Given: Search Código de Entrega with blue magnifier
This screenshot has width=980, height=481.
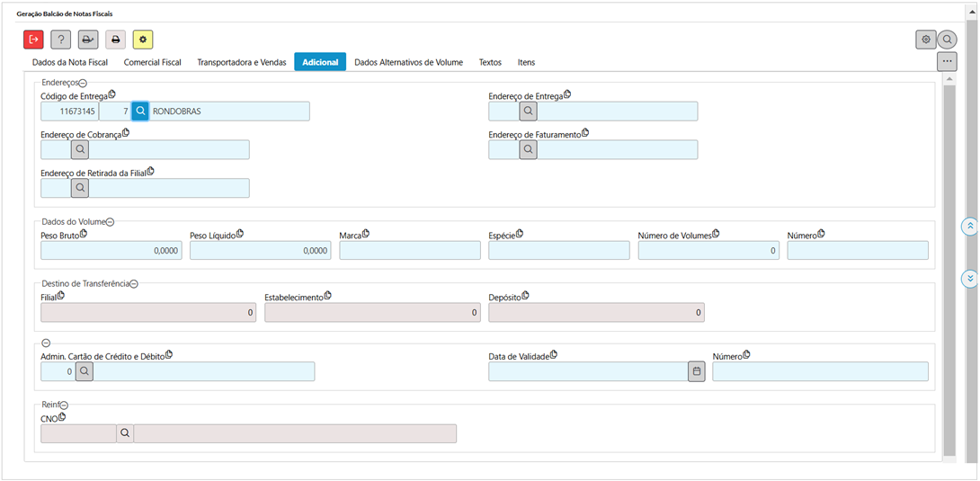Looking at the screenshot, I should tap(141, 111).
